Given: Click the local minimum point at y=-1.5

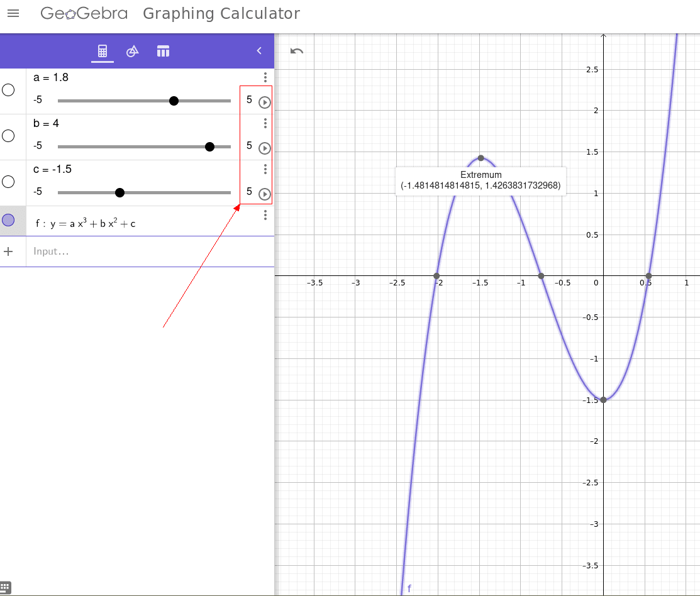Looking at the screenshot, I should [604, 400].
